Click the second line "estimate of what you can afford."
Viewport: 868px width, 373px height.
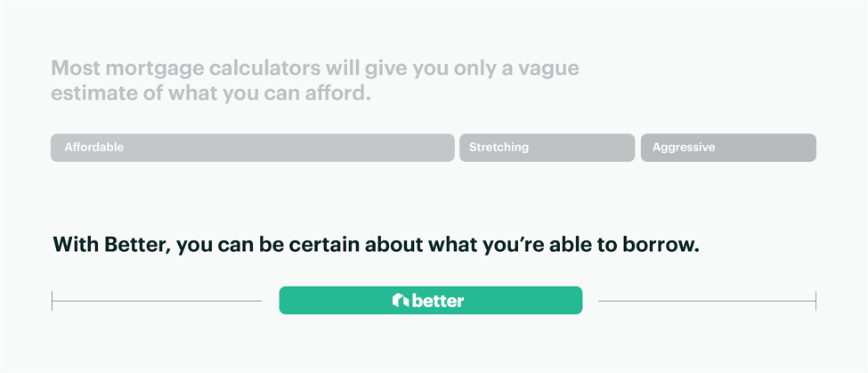[210, 93]
